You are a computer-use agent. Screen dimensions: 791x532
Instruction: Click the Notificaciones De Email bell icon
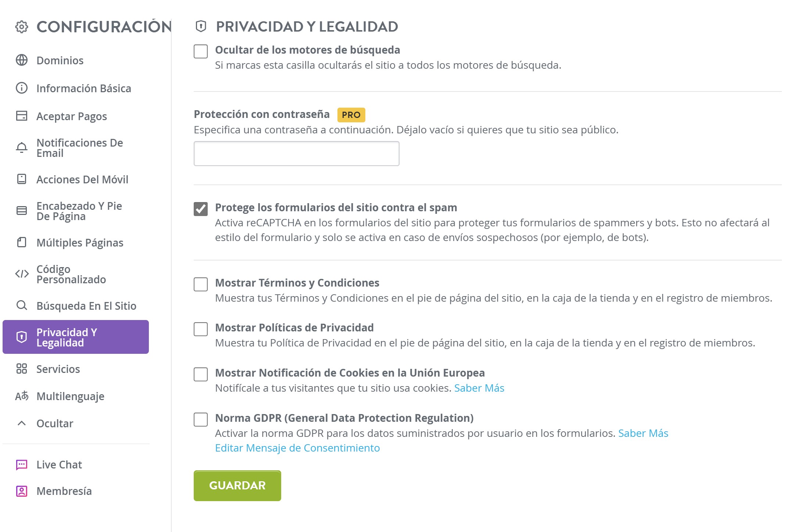[22, 148]
